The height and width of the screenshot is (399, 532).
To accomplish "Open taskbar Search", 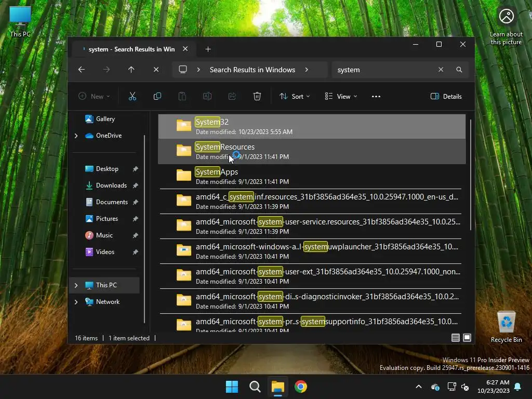I will click(x=255, y=387).
